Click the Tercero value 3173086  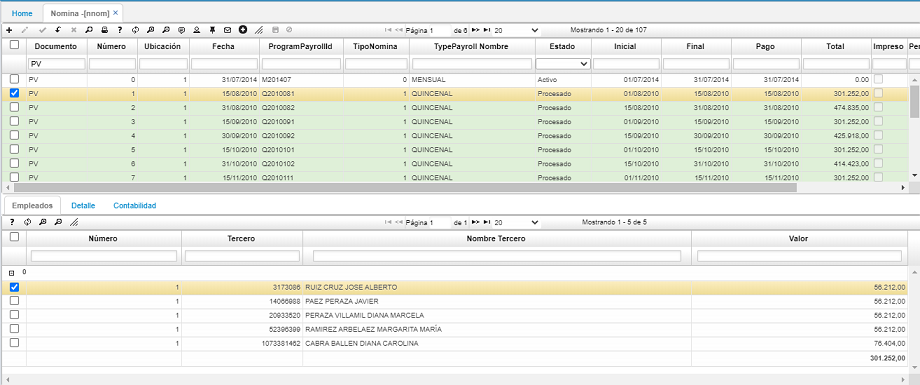(286, 288)
